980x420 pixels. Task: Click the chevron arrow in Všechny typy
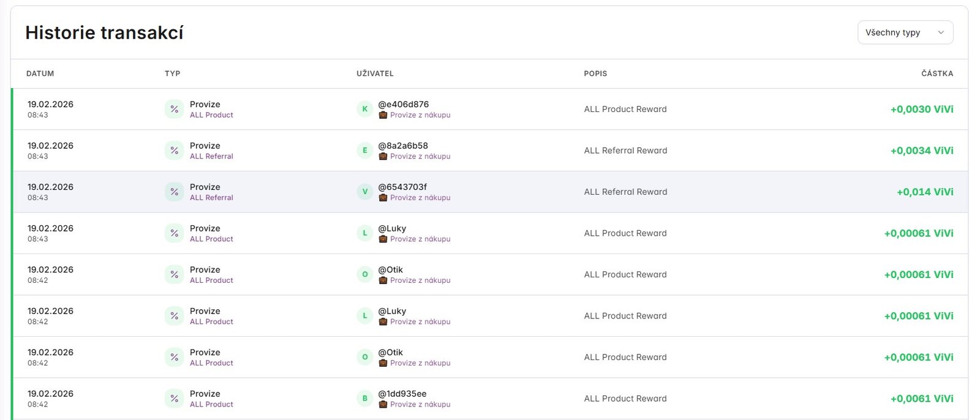[x=941, y=32]
